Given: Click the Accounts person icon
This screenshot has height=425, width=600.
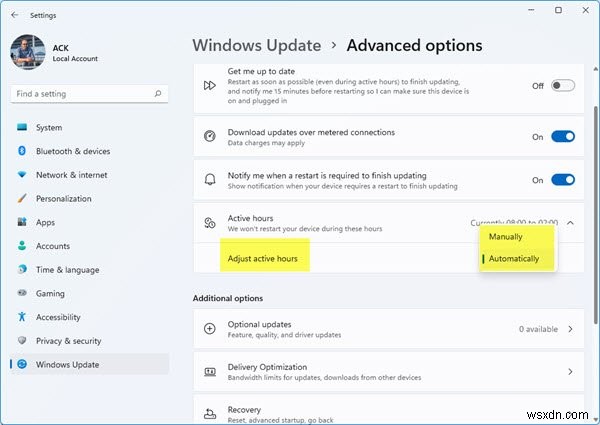Looking at the screenshot, I should tap(22, 246).
